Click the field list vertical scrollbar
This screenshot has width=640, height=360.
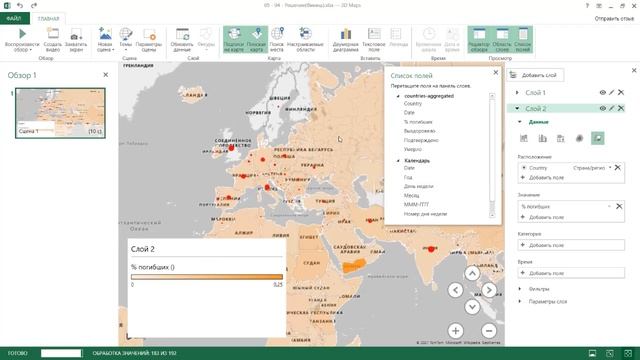tap(492, 155)
